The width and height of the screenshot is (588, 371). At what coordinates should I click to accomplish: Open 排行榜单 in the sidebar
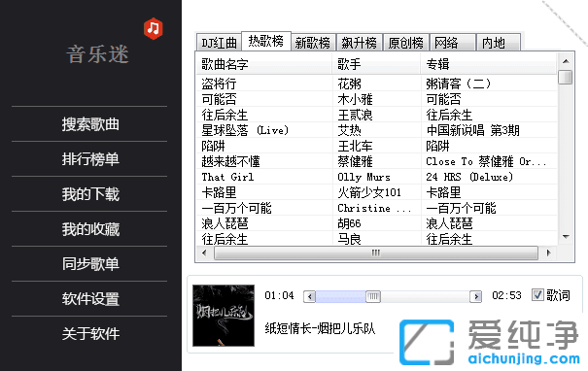pos(90,159)
